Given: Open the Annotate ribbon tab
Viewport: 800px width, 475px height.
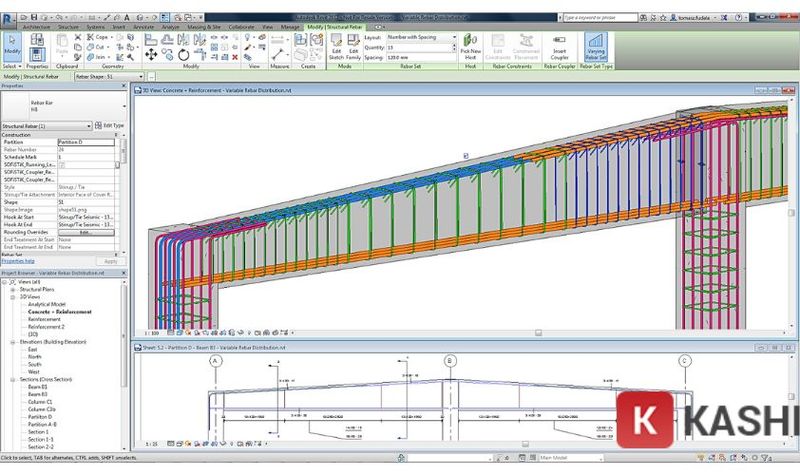Looking at the screenshot, I should coord(143,27).
